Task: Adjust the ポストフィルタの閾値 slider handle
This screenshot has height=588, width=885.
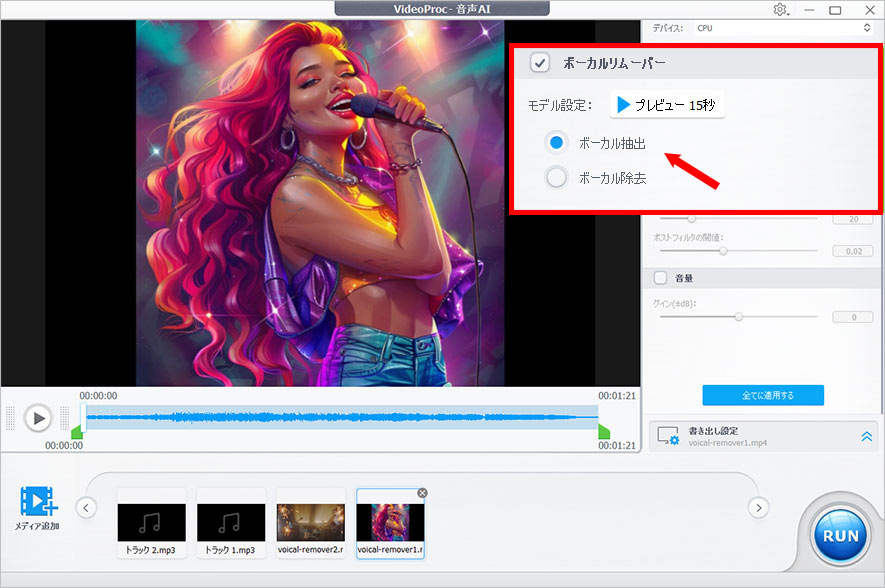Action: tap(723, 251)
